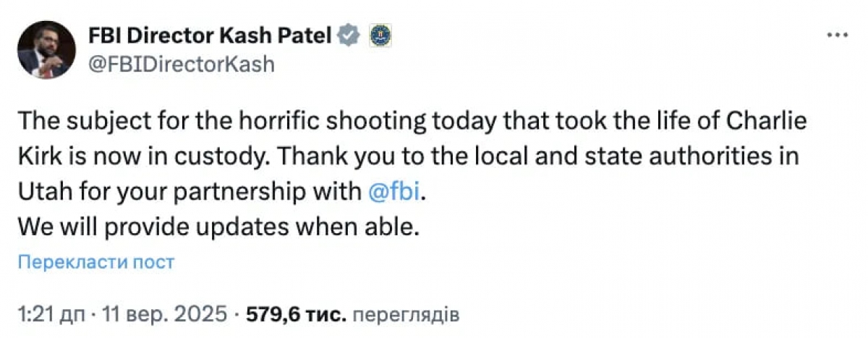Click the sentence "We will provide updates when able."

(x=218, y=228)
